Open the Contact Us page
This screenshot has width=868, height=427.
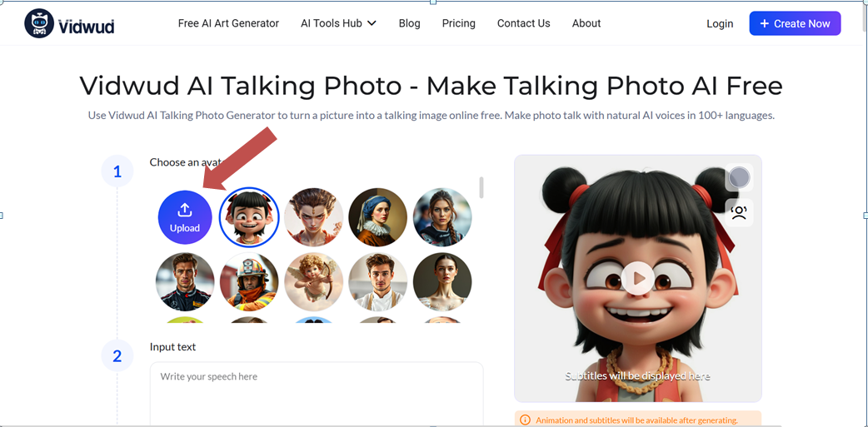(x=524, y=23)
